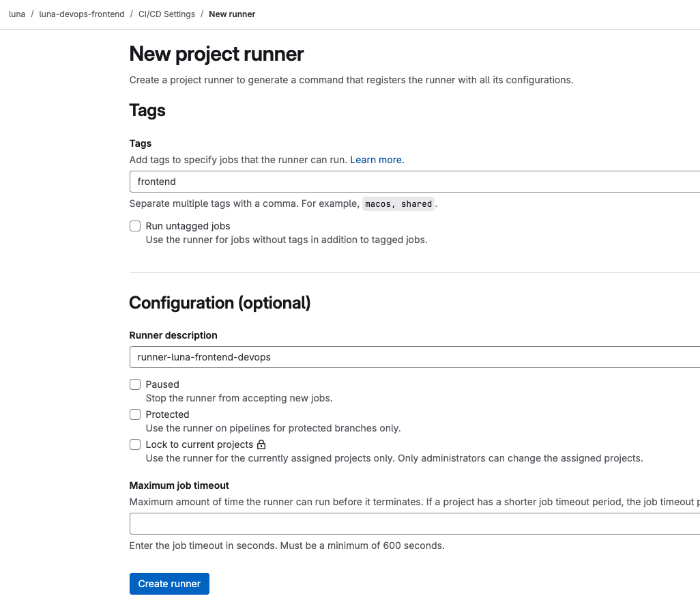This screenshot has width=700, height=609.
Task: Tick the Paused checkbox
Action: [135, 384]
